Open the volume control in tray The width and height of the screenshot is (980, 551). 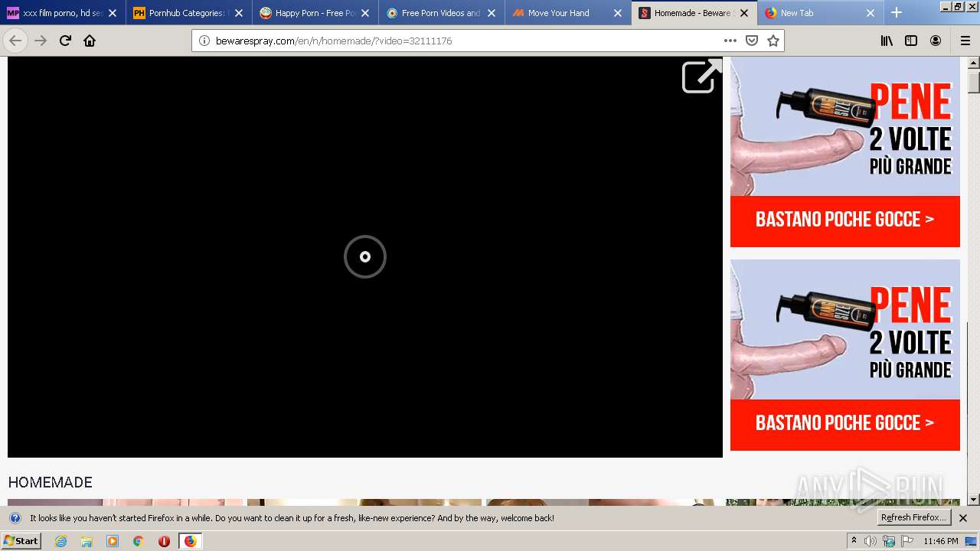coord(871,541)
